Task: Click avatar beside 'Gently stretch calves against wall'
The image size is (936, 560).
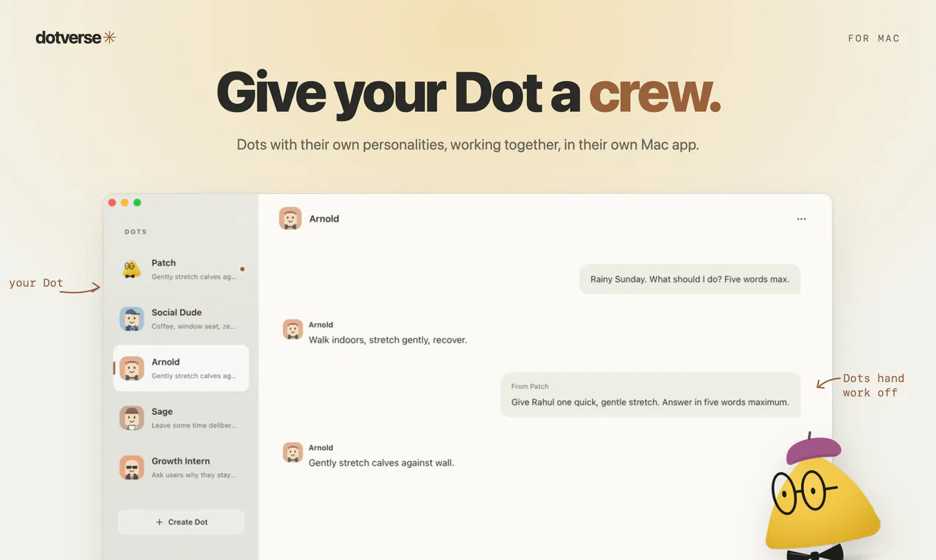Action: (x=293, y=452)
